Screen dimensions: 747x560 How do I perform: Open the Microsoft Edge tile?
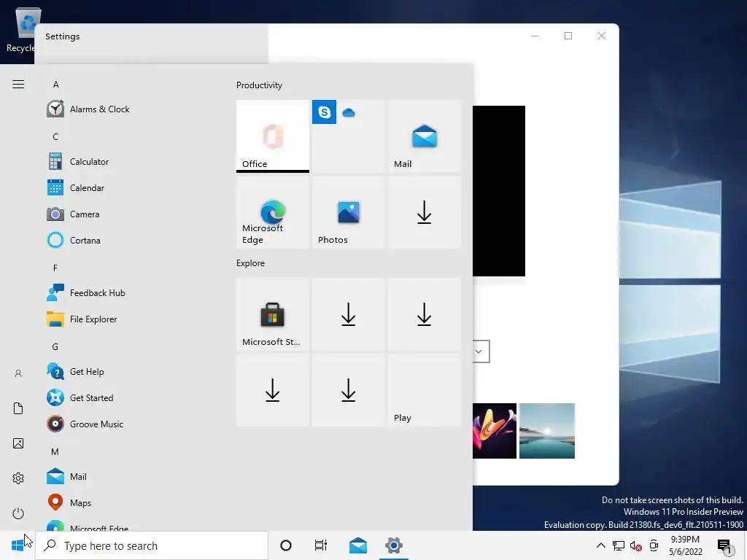pyautogui.click(x=273, y=212)
